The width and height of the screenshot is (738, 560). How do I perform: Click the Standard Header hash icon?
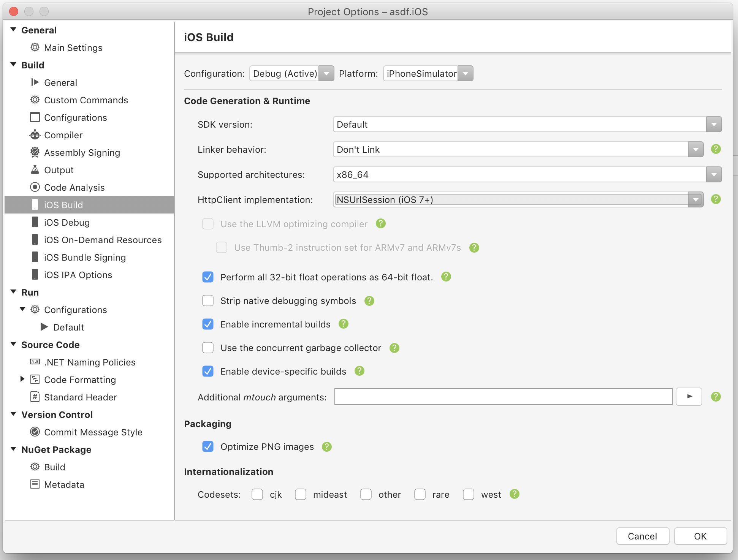pos(35,397)
